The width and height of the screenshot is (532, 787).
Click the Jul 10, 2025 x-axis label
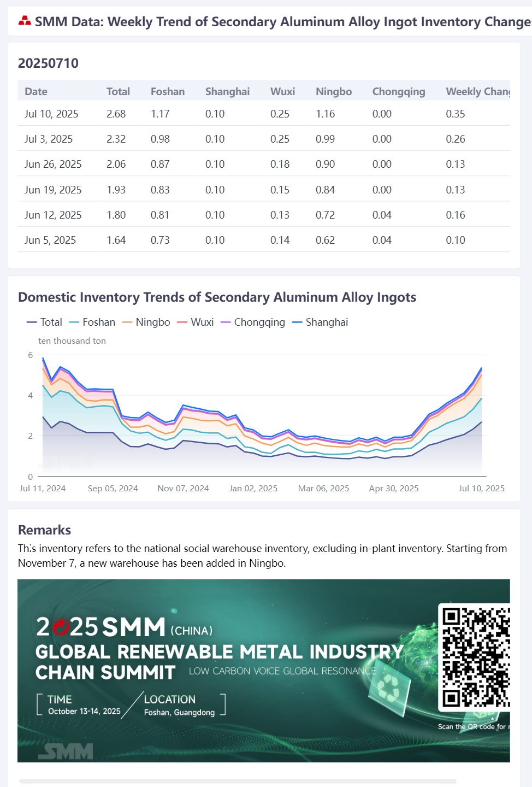481,488
